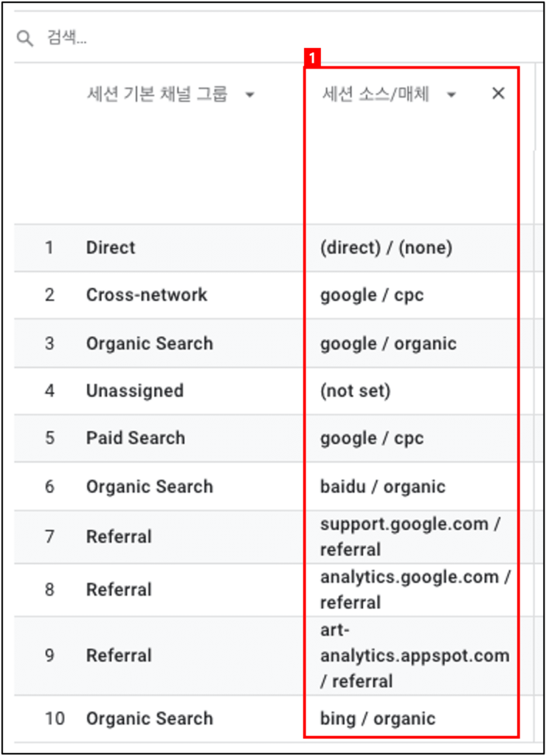Viewport: 546px width, 756px height.
Task: Click the Unassigned channel group cell
Action: 135,391
